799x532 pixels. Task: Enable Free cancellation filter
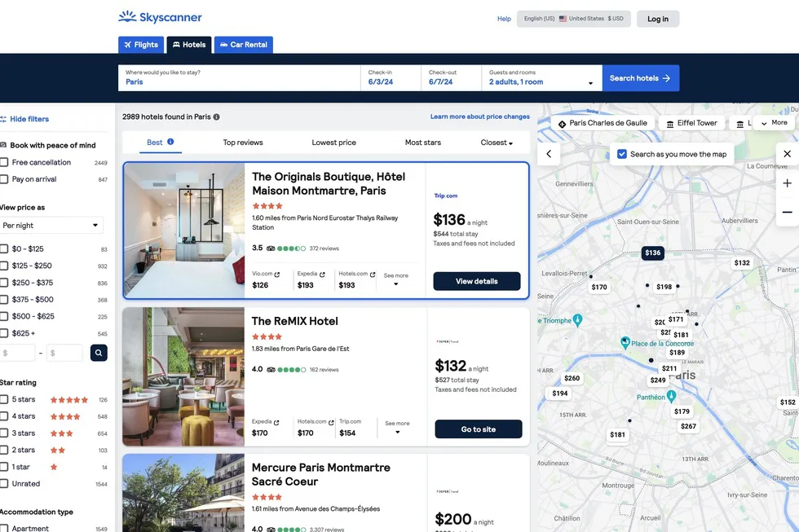click(4, 162)
